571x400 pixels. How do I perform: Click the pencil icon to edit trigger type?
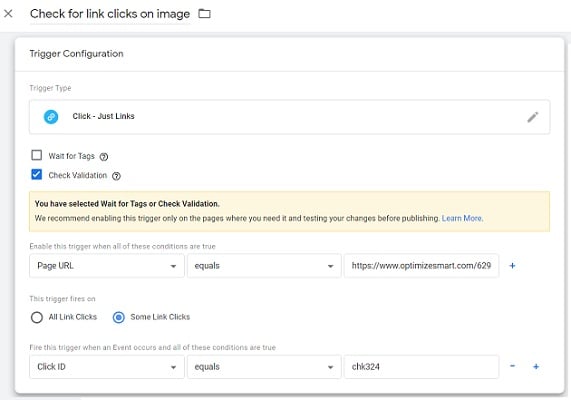533,117
